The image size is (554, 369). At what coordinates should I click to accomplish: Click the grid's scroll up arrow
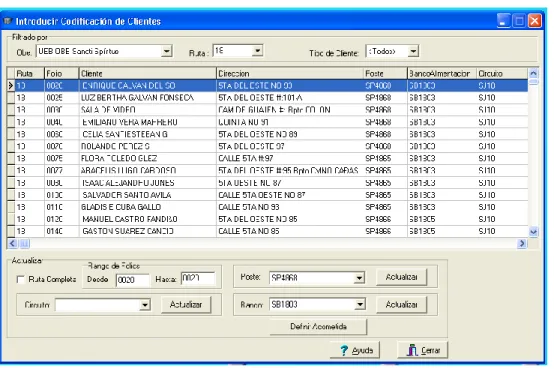point(533,74)
